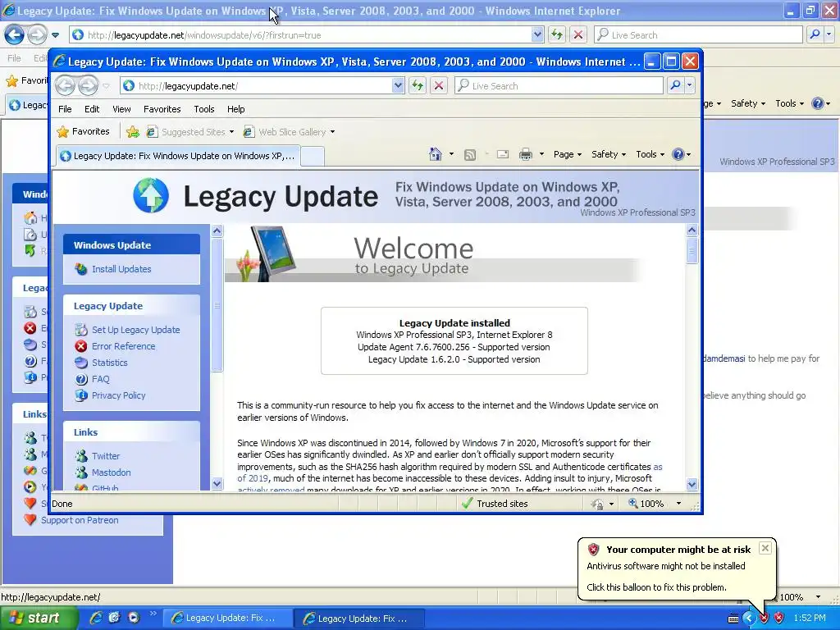This screenshot has width=840, height=630.
Task: Click privacy report icon in front status bar
Action: [597, 504]
